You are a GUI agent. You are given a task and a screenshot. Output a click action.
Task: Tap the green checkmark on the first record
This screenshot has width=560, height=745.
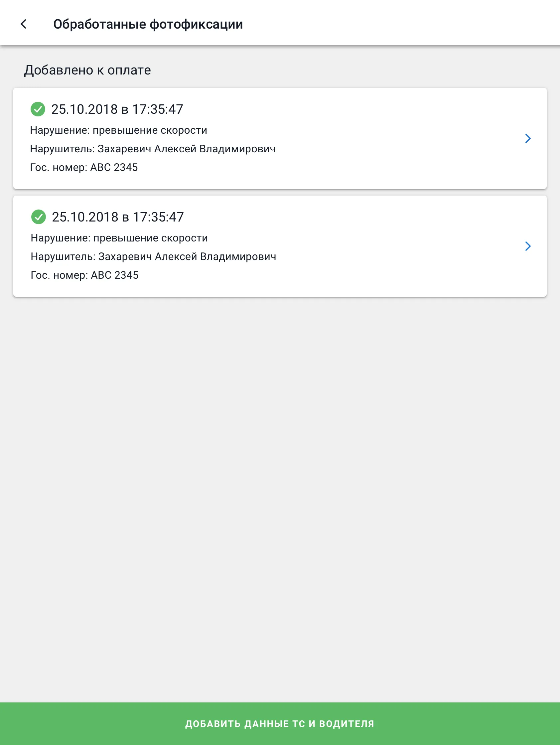pos(38,109)
